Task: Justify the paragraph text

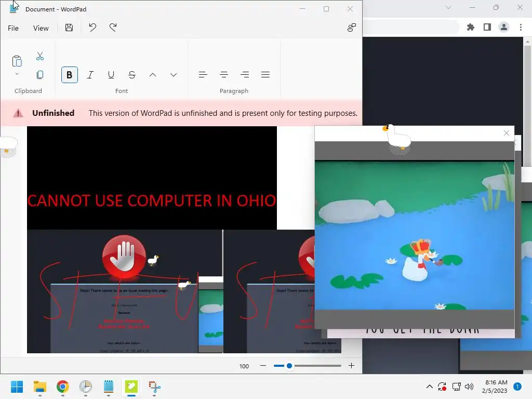Action: (x=265, y=75)
